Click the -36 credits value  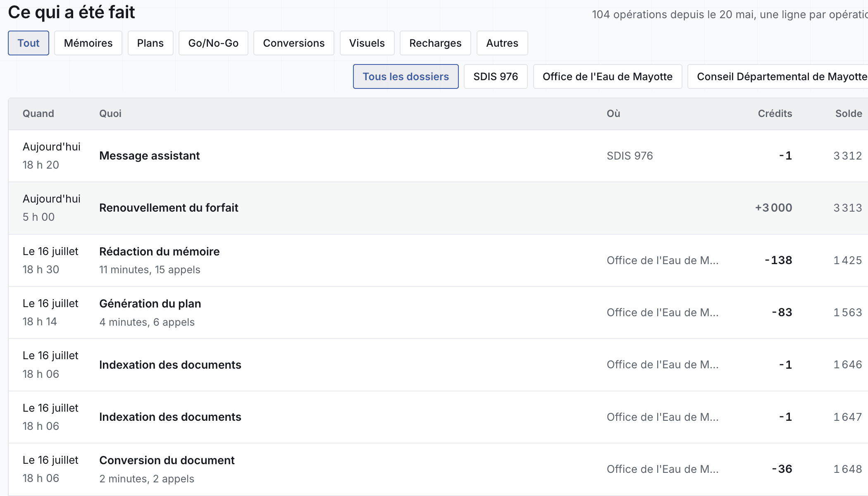[782, 469]
